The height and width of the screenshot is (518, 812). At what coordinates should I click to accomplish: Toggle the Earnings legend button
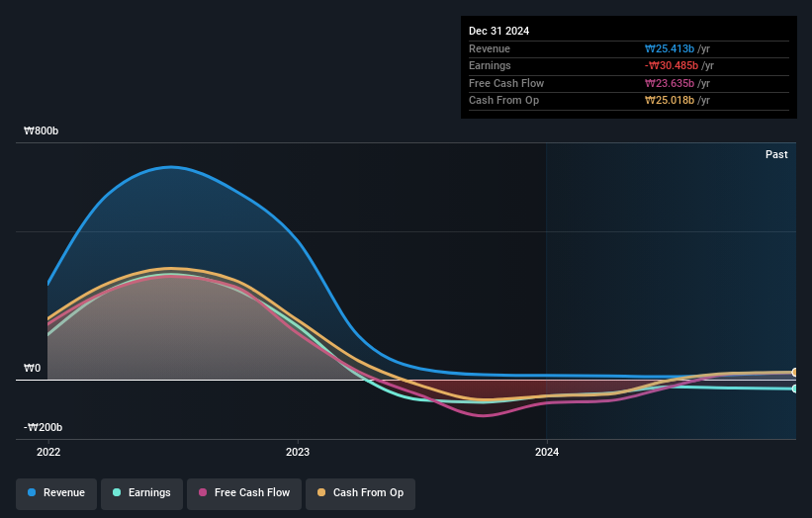141,493
